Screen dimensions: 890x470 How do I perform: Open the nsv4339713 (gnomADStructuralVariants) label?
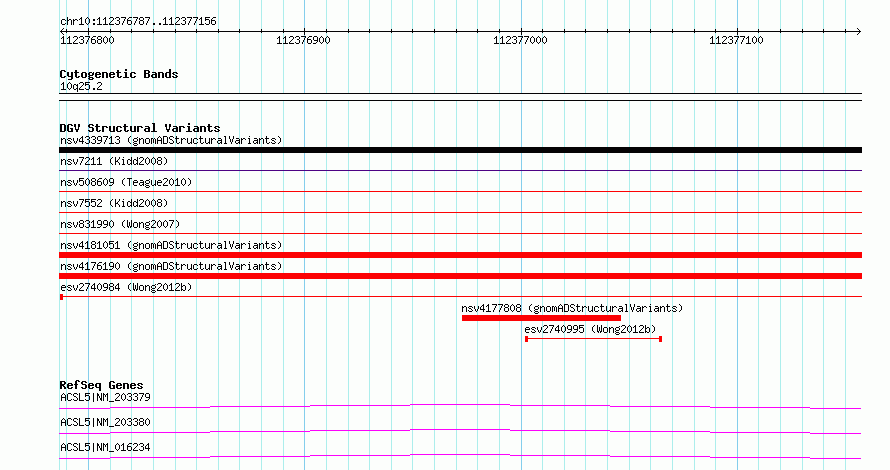171,140
